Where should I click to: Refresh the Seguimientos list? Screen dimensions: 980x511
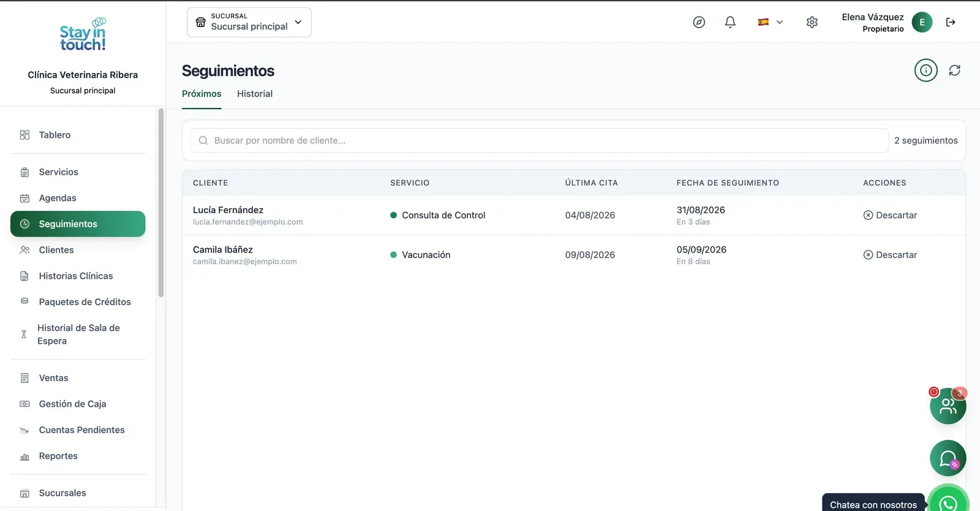[x=955, y=70]
